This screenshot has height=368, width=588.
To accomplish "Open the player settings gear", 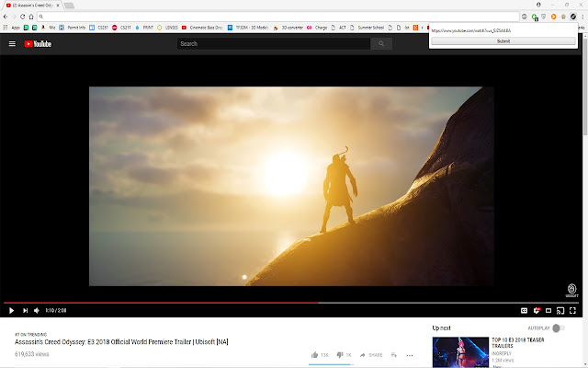I will (537, 311).
